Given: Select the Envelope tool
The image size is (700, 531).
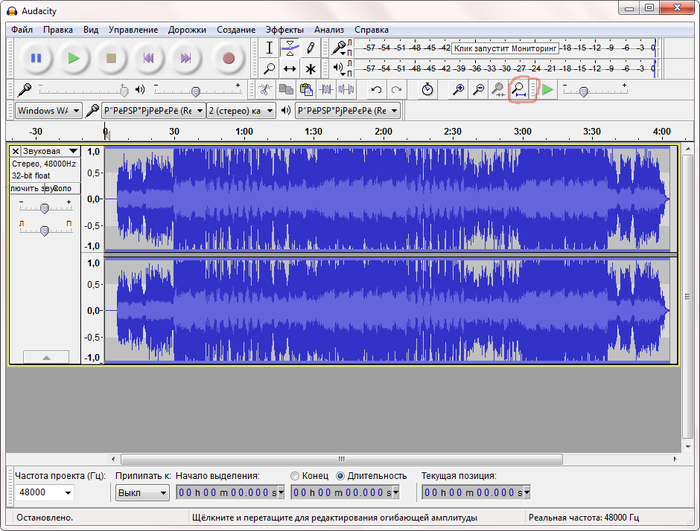Looking at the screenshot, I should pyautogui.click(x=289, y=48).
